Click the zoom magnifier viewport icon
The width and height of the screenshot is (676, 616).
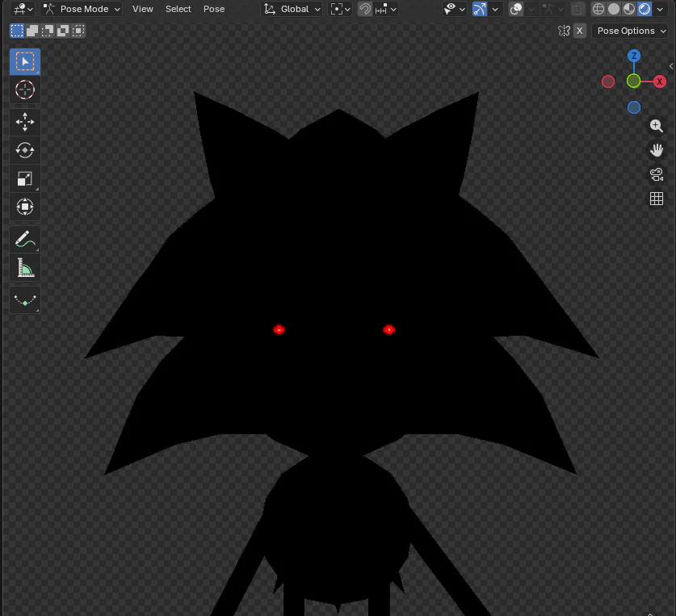tap(656, 126)
